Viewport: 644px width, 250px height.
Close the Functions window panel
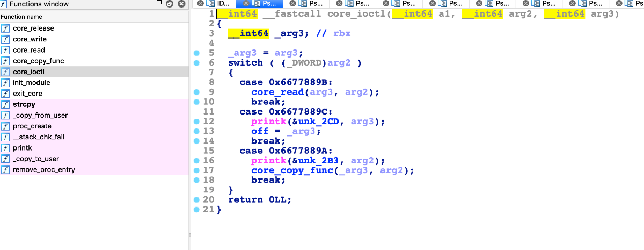tap(181, 4)
